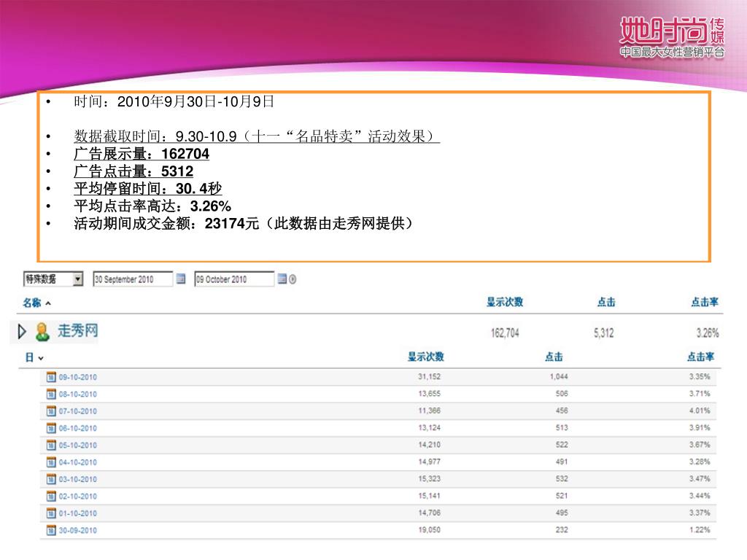
Task: Click the end date field 09 October 2010
Action: point(234,279)
